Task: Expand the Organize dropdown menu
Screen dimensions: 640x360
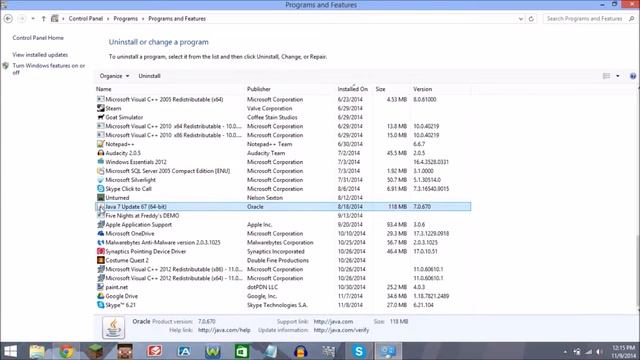Action: coord(114,76)
